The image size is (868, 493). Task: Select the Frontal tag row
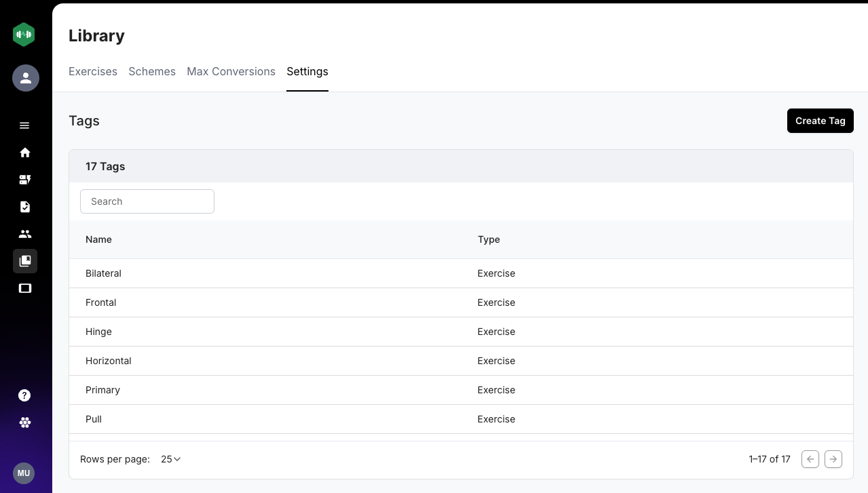[x=461, y=302]
